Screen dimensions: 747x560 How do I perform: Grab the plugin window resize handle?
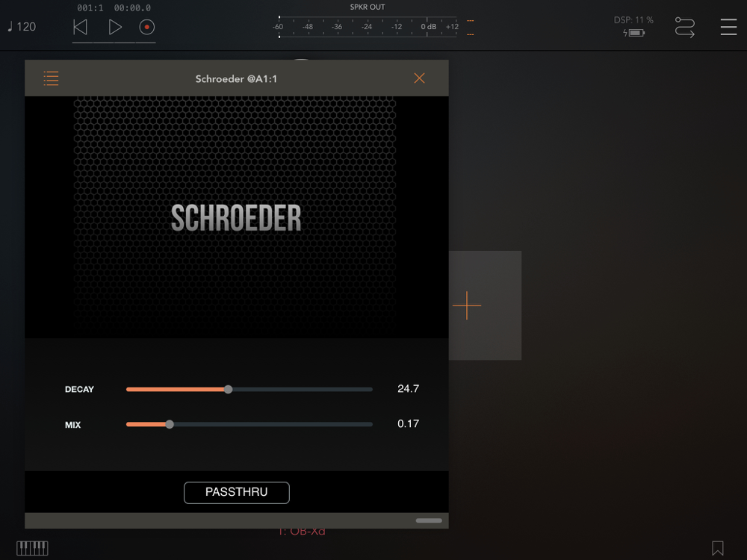[x=429, y=520]
